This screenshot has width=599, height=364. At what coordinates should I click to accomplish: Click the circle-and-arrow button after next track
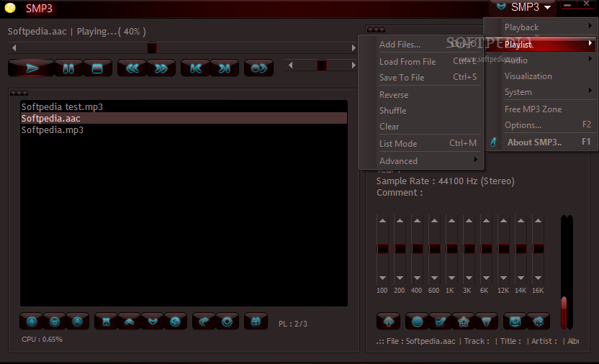(258, 68)
